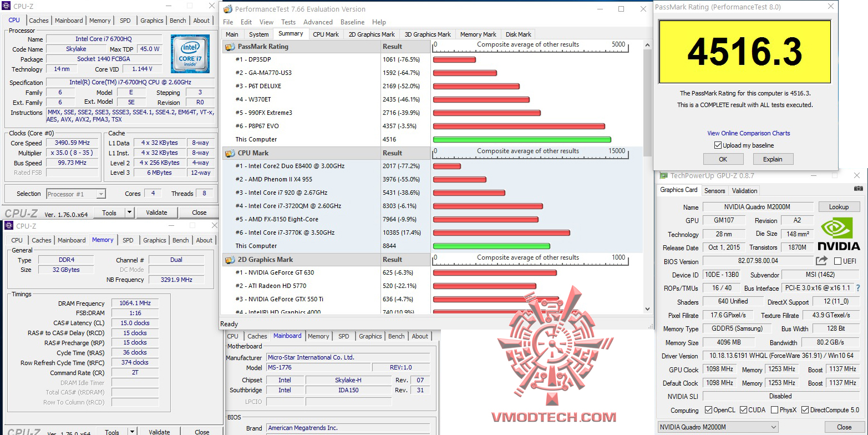Viewport: 868px width, 435px height.
Task: Click the TechPowerUp GPU-Z title bar icon
Action: click(x=663, y=176)
